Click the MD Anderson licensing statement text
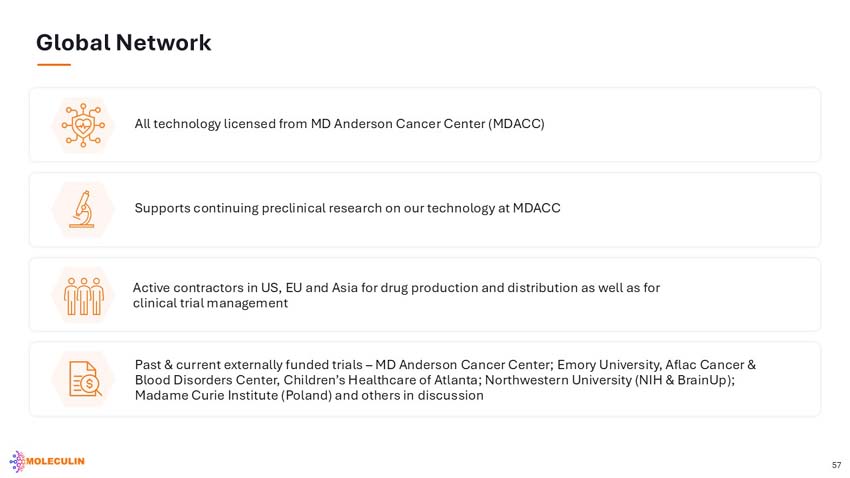Image resolution: width=850 pixels, height=478 pixels. tap(339, 124)
